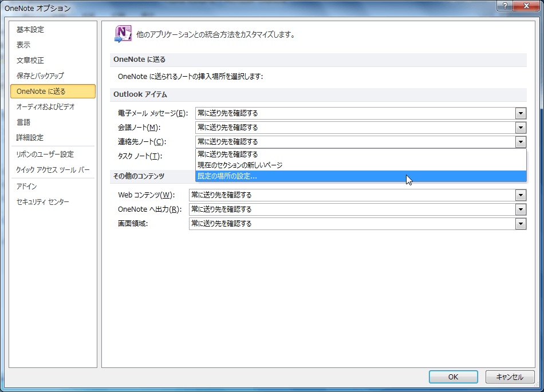Confirm settings with the OK button
The height and width of the screenshot is (392, 544).
[x=453, y=377]
